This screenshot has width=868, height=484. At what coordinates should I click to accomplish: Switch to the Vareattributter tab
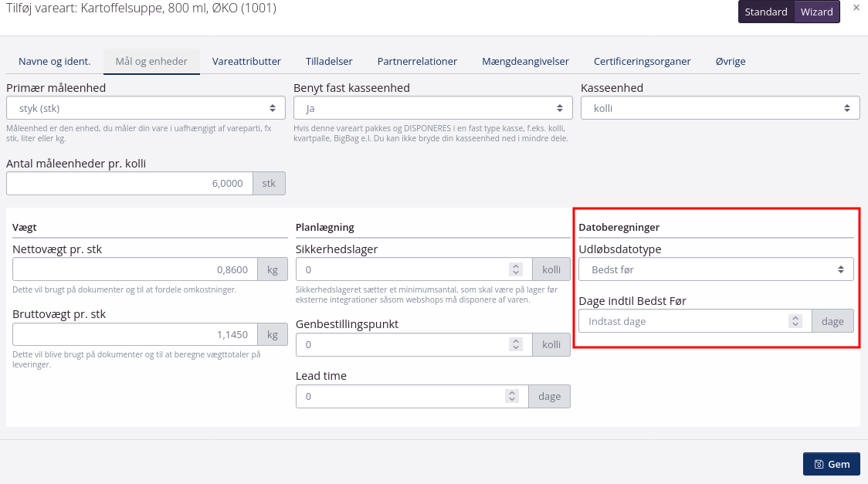246,61
